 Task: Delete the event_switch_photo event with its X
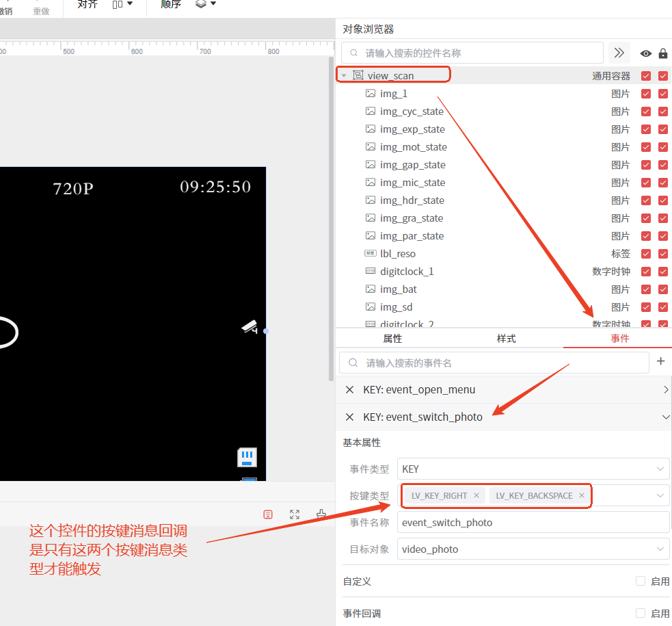point(350,417)
